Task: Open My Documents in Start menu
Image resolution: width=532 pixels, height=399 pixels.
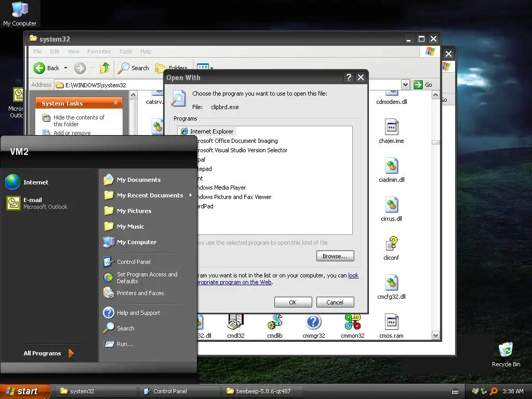Action: coord(132,179)
